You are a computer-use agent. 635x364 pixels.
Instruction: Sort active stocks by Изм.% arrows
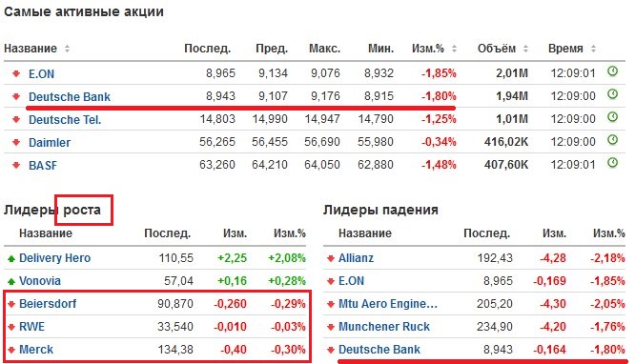pos(454,49)
